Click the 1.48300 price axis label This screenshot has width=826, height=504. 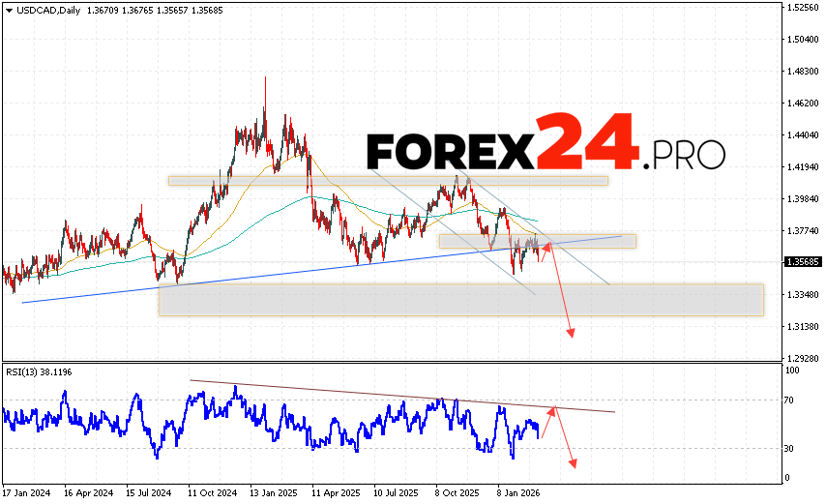coord(803,72)
